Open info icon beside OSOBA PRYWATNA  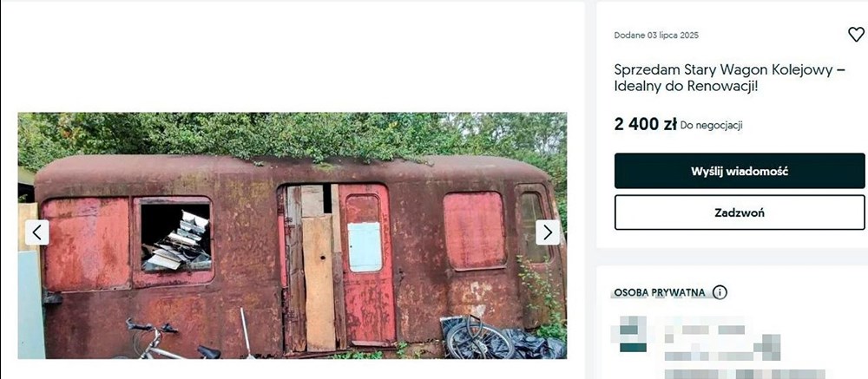click(719, 292)
